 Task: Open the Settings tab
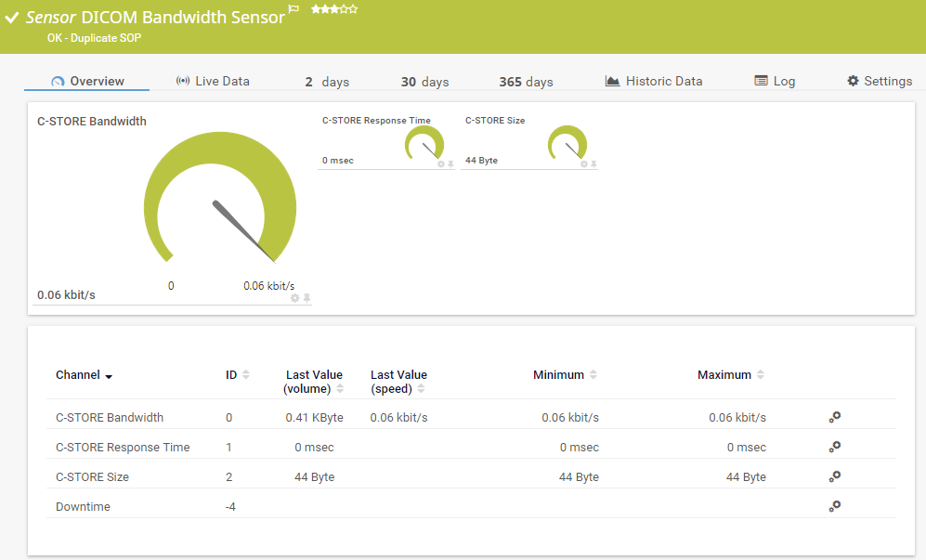coord(879,81)
